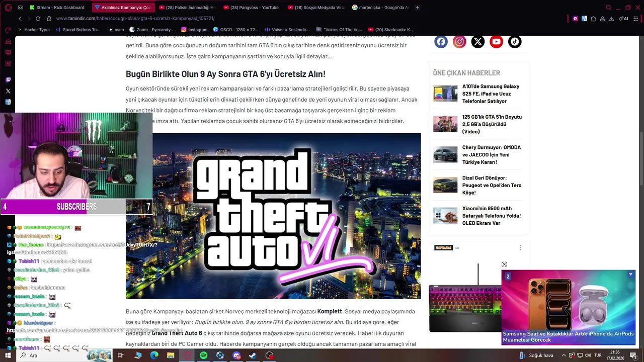Screen dimensions: 644x362
Task: Open the TikTok social icon
Action: pos(515,42)
